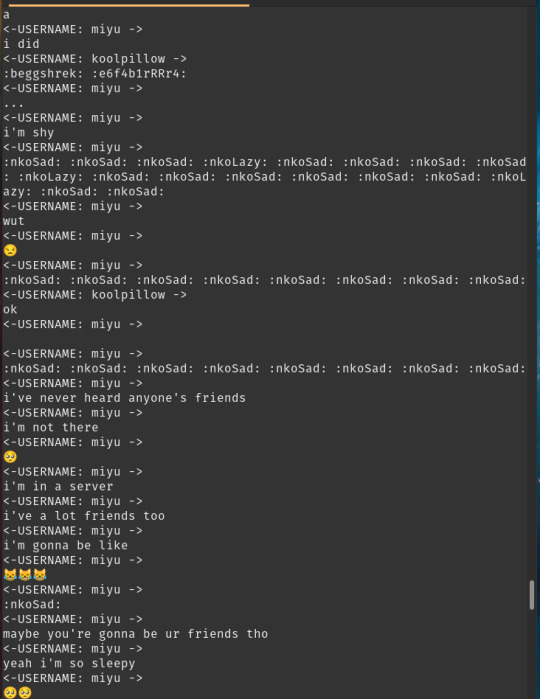
Task: Place cursor on the "i did" line
Action: [x=21, y=44]
